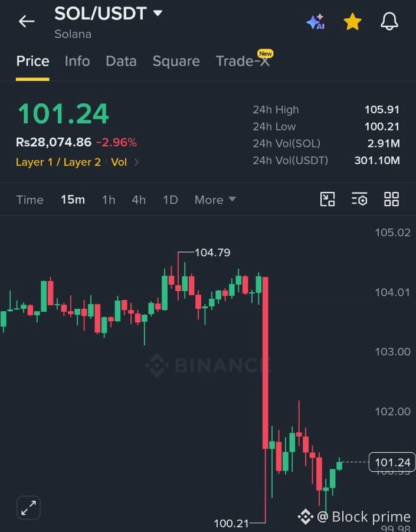Screen dimensions: 416x532
Task: Open price alerts with the bell icon
Action: pyautogui.click(x=389, y=21)
